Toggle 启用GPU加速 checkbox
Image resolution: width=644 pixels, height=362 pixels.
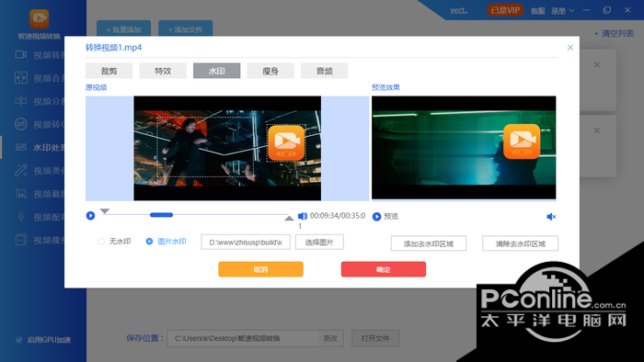19,339
